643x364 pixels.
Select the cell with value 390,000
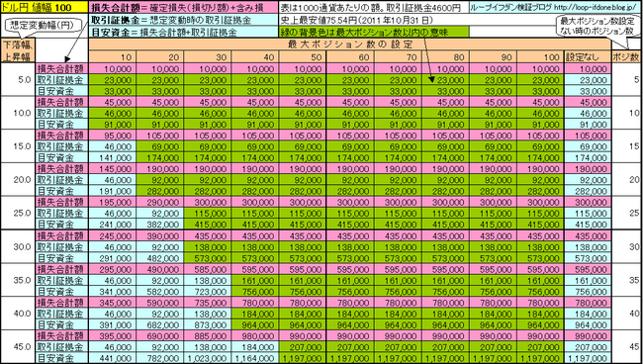160,236
